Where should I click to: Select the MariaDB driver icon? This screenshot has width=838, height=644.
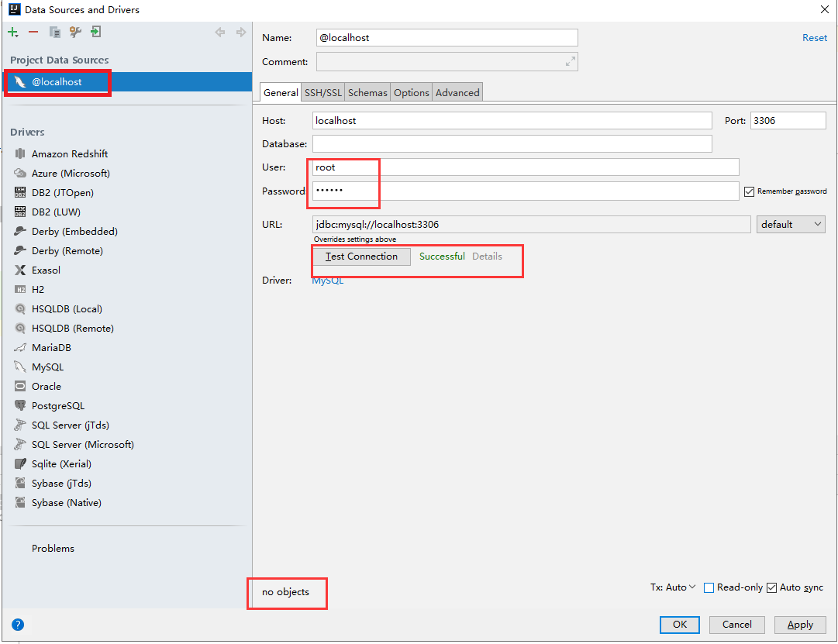[20, 347]
